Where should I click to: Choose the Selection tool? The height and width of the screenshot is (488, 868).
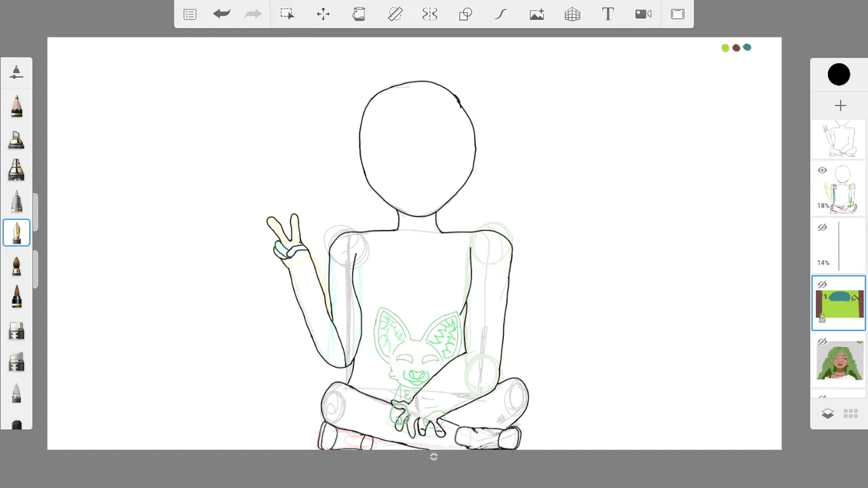288,14
